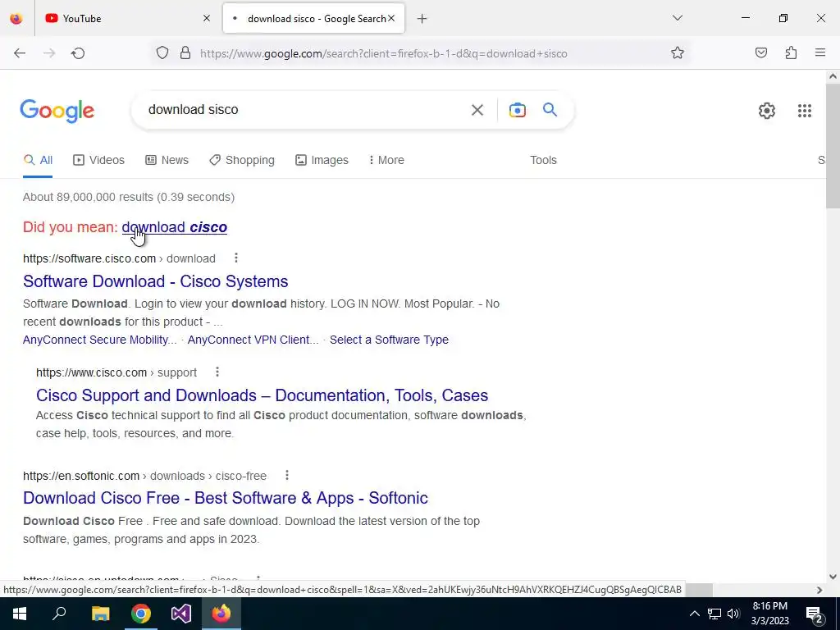Open the Google apps grid
Image resolution: width=840 pixels, height=630 pixels.
pyautogui.click(x=805, y=111)
